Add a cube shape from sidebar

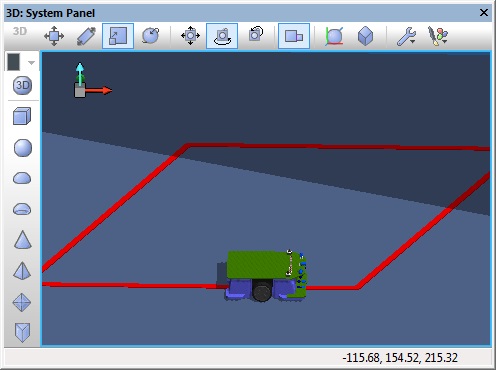point(22,116)
